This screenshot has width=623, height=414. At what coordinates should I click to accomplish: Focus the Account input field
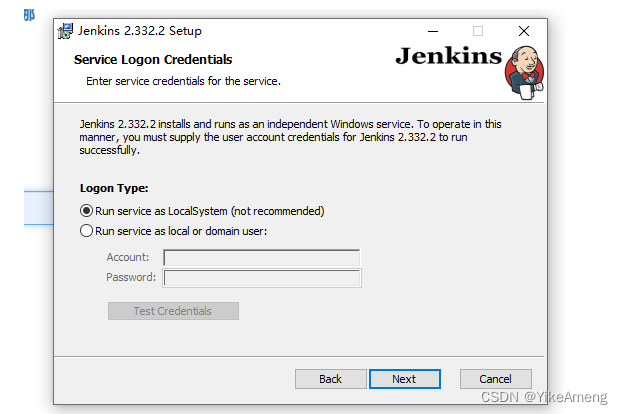click(x=262, y=257)
